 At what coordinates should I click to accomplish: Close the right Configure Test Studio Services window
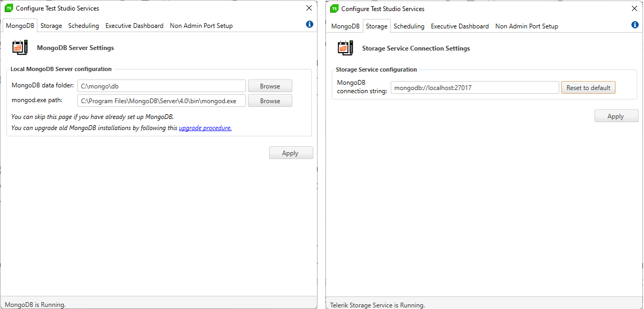pyautogui.click(x=635, y=8)
